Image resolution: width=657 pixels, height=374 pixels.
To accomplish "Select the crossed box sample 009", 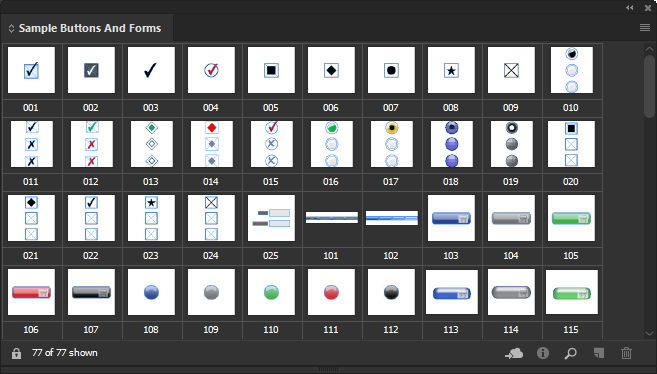I will (511, 70).
